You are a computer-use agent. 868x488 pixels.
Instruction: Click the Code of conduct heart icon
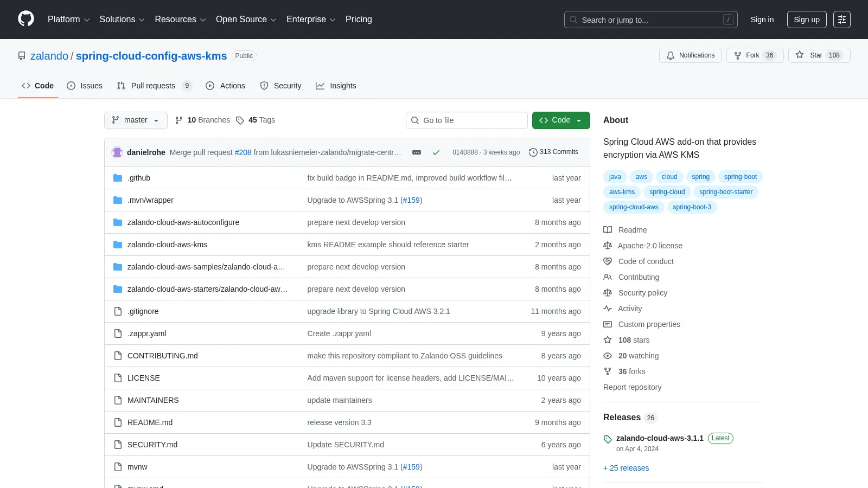pos(608,261)
